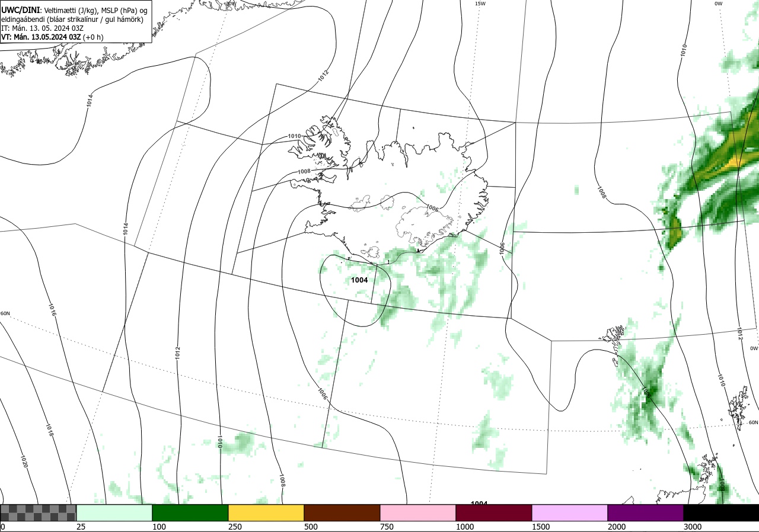Click the 1020 isobar label
759x532 pixels.
tap(24, 462)
